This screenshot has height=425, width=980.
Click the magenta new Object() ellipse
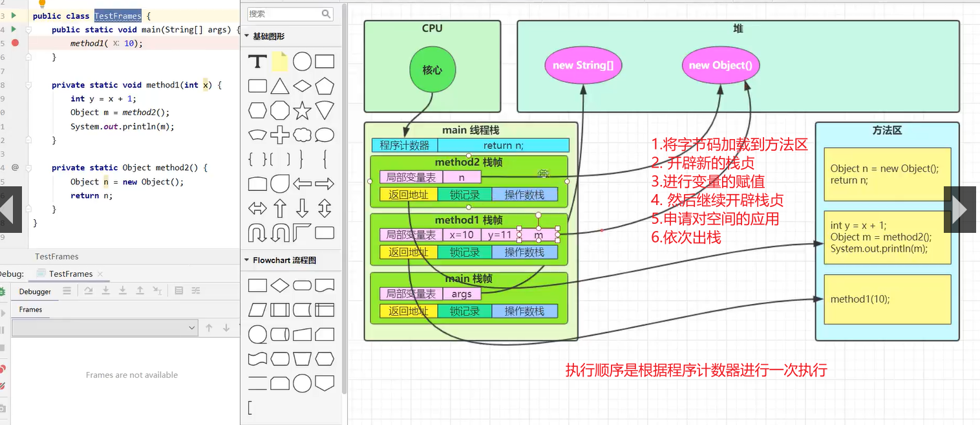click(x=720, y=65)
